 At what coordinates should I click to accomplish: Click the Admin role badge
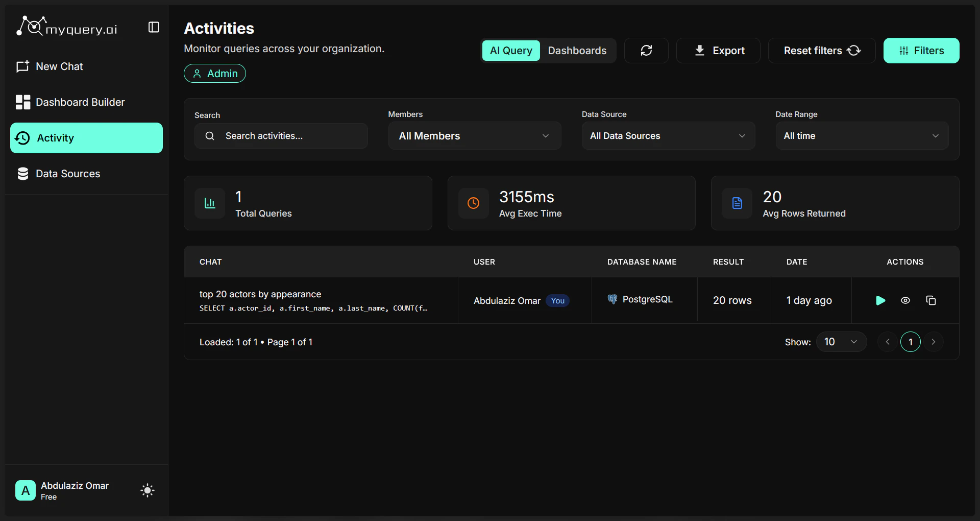215,74
